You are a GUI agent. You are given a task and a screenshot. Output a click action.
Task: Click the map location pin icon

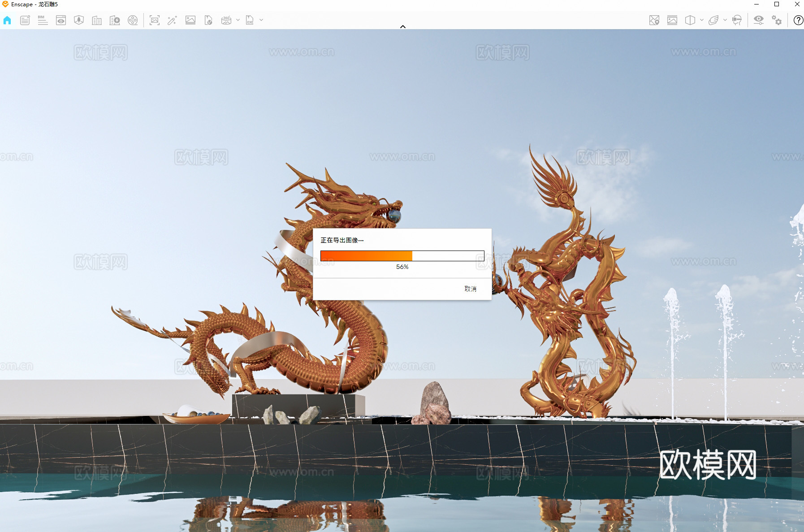(654, 20)
